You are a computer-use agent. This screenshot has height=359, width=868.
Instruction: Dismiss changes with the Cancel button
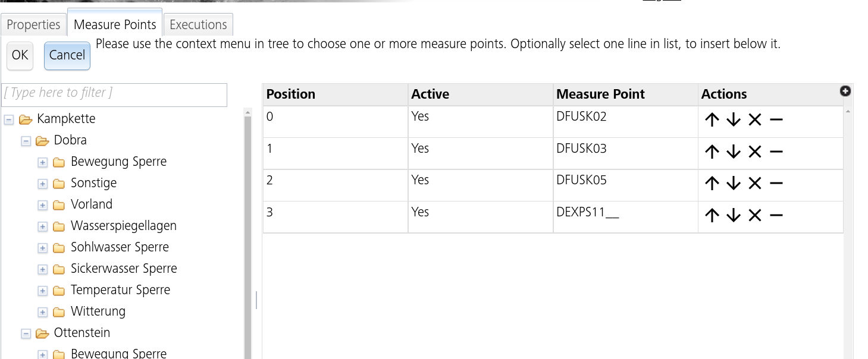click(66, 55)
